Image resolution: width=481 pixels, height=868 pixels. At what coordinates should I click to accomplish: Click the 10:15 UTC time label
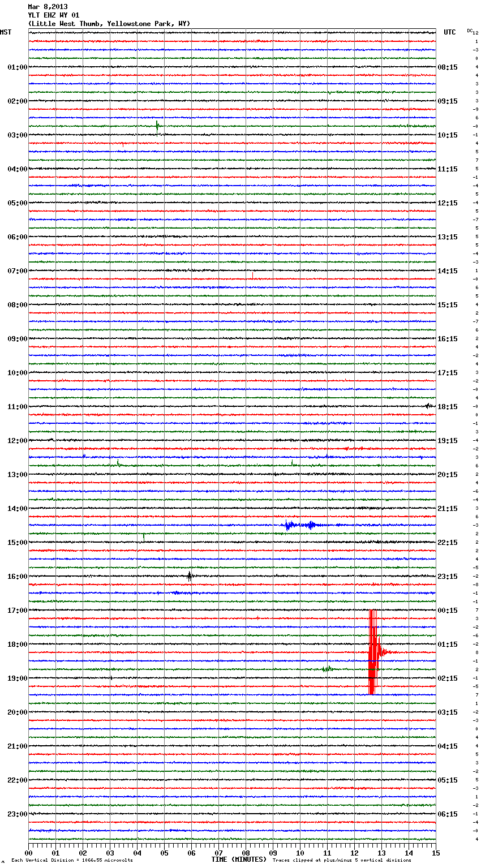448,135
